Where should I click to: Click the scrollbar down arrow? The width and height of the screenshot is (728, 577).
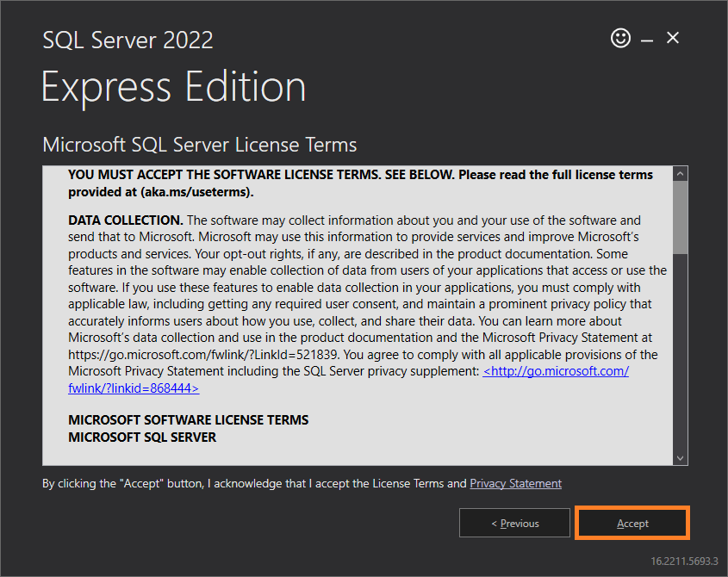[x=680, y=457]
